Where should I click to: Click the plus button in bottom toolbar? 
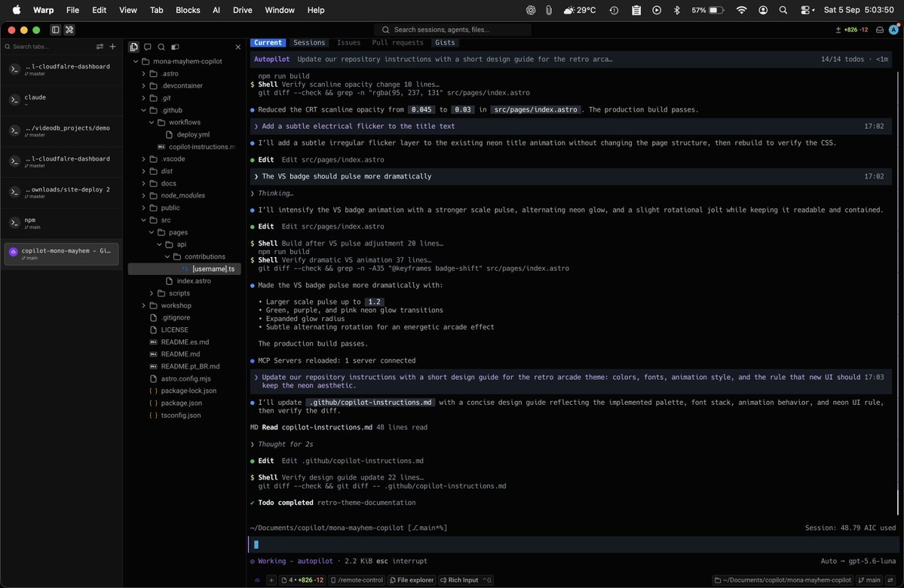(x=271, y=580)
